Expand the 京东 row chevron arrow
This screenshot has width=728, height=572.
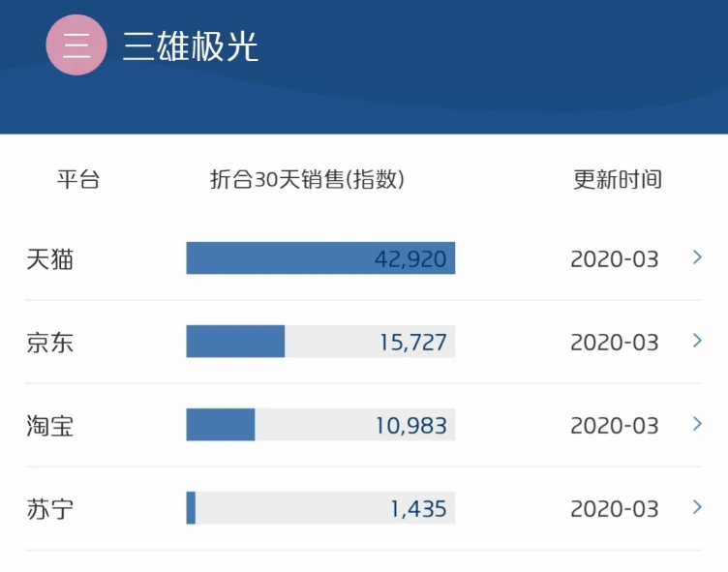point(697,341)
